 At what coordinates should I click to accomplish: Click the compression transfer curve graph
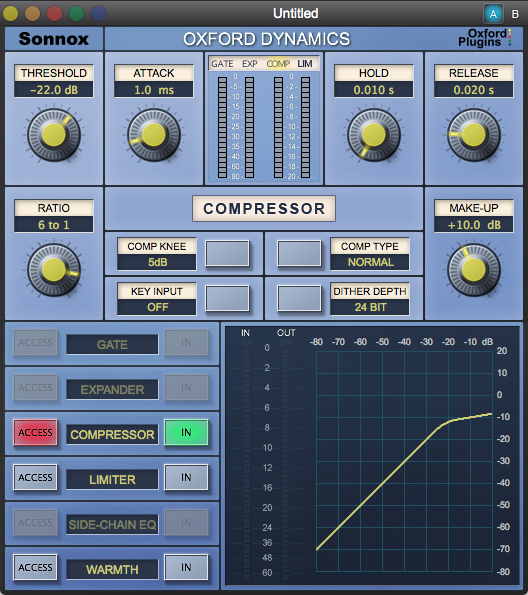pyautogui.click(x=404, y=461)
